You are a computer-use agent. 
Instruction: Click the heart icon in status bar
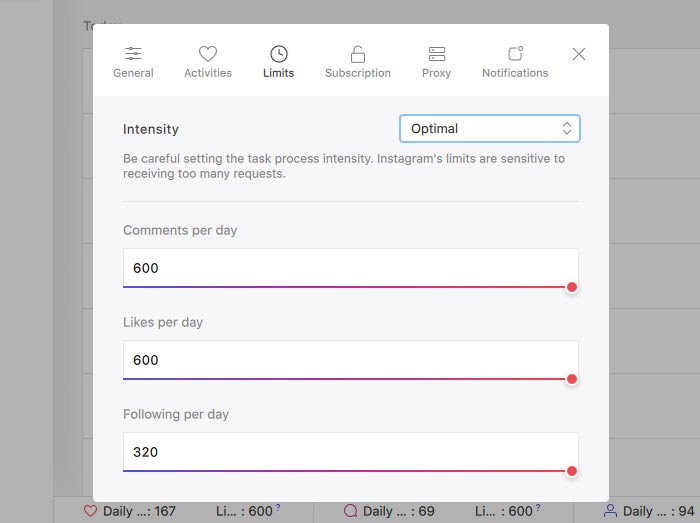90,511
